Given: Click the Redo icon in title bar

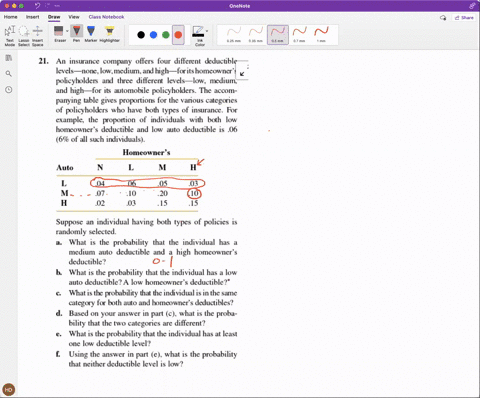Looking at the screenshot, I should tap(47, 6).
